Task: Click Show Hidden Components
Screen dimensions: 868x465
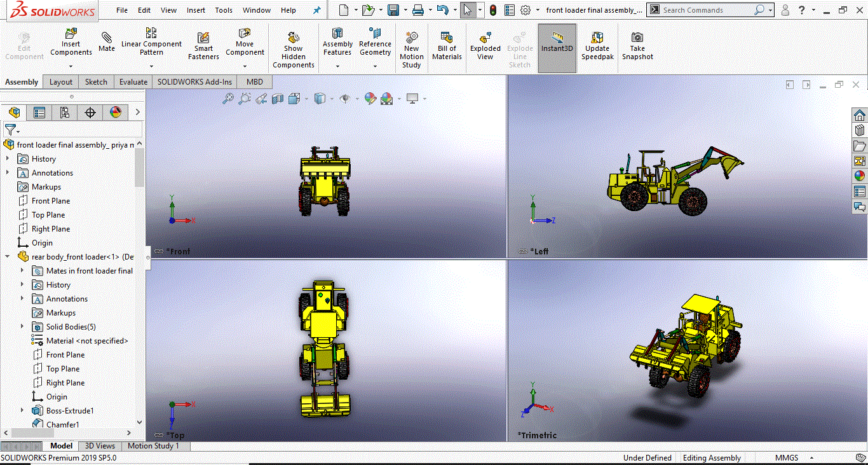Action: [294, 50]
